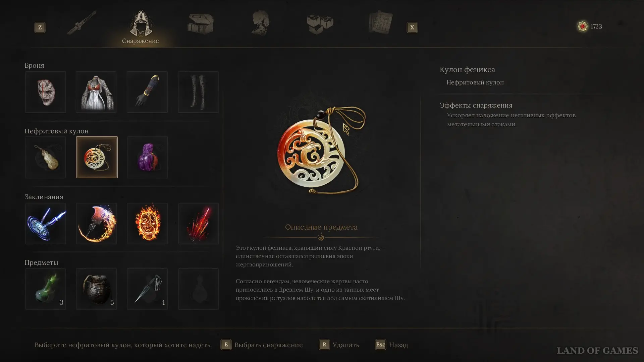The height and width of the screenshot is (362, 644).
Task: Select the throwing knife item slot
Action: pos(148,289)
